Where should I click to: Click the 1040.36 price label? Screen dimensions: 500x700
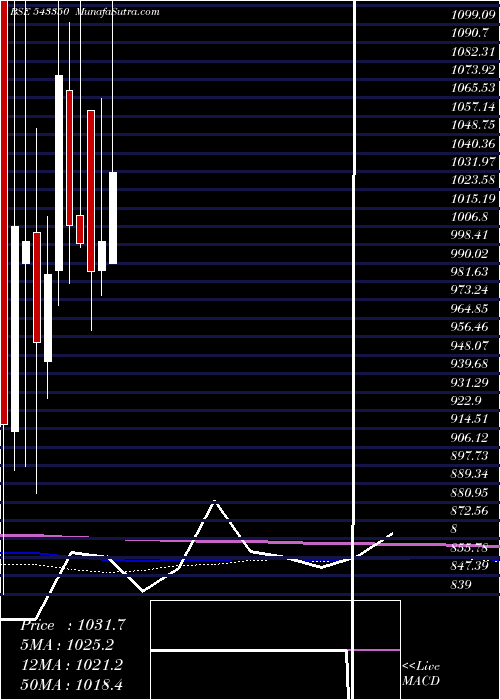[x=473, y=143]
